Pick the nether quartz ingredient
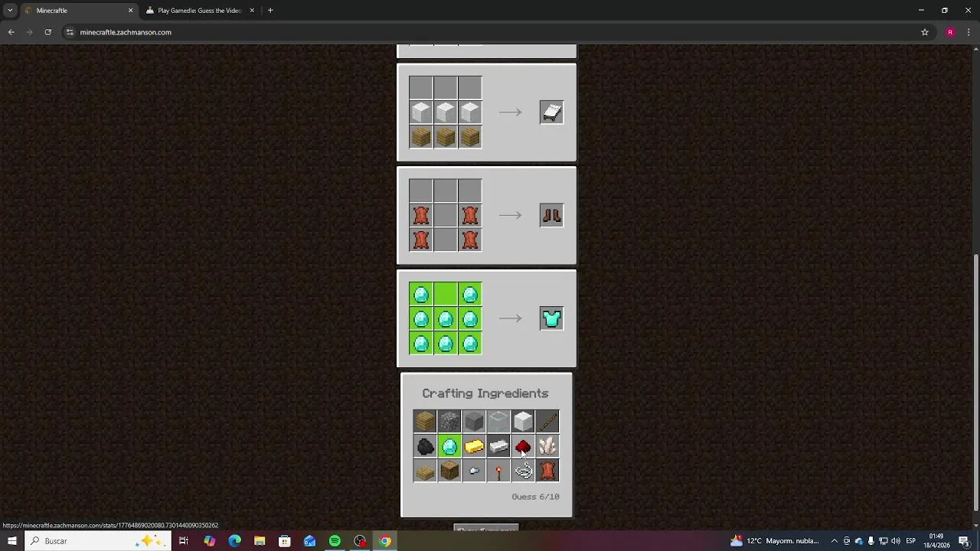980x551 pixels. pyautogui.click(x=547, y=445)
